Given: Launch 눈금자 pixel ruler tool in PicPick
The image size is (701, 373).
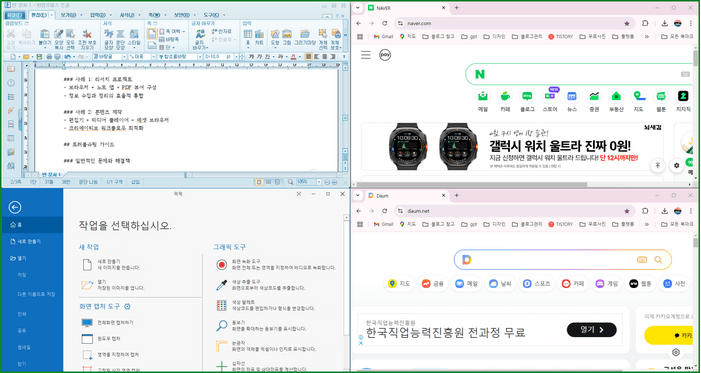Looking at the screenshot, I should (x=222, y=346).
